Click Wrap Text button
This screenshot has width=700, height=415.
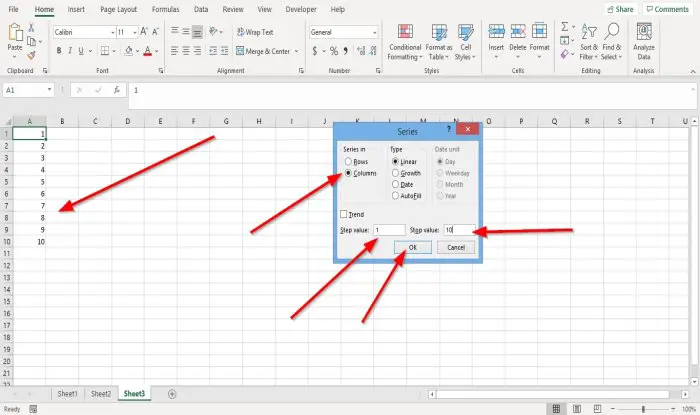point(255,32)
